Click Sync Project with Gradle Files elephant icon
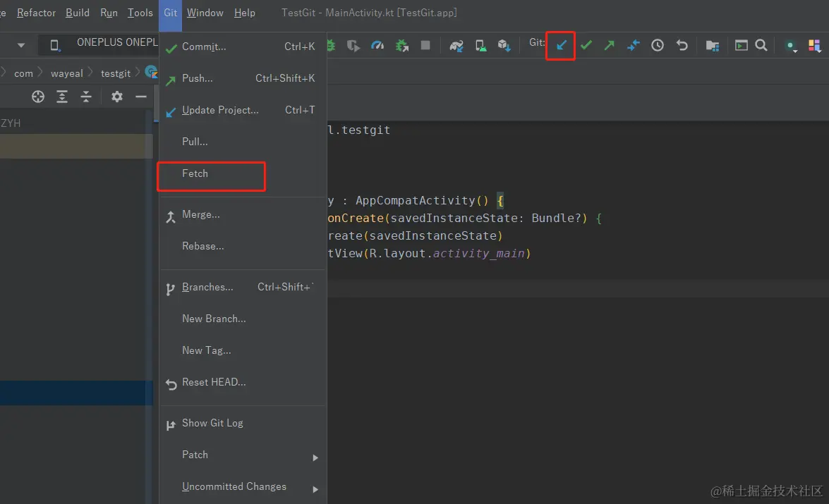This screenshot has width=829, height=504. [x=456, y=46]
